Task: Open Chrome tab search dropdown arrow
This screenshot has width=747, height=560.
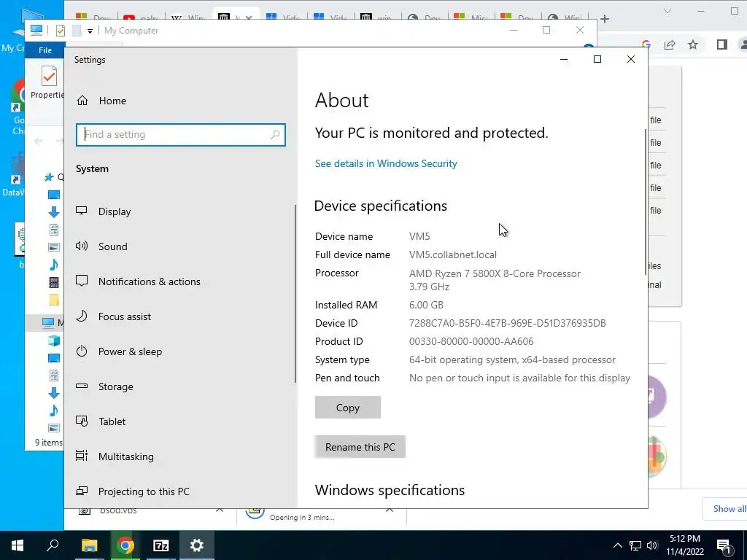Action: [x=667, y=11]
